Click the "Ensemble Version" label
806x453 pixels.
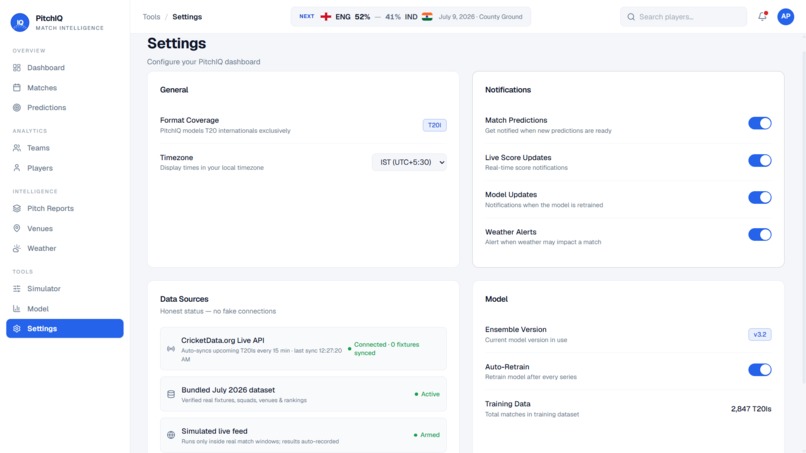(x=516, y=330)
